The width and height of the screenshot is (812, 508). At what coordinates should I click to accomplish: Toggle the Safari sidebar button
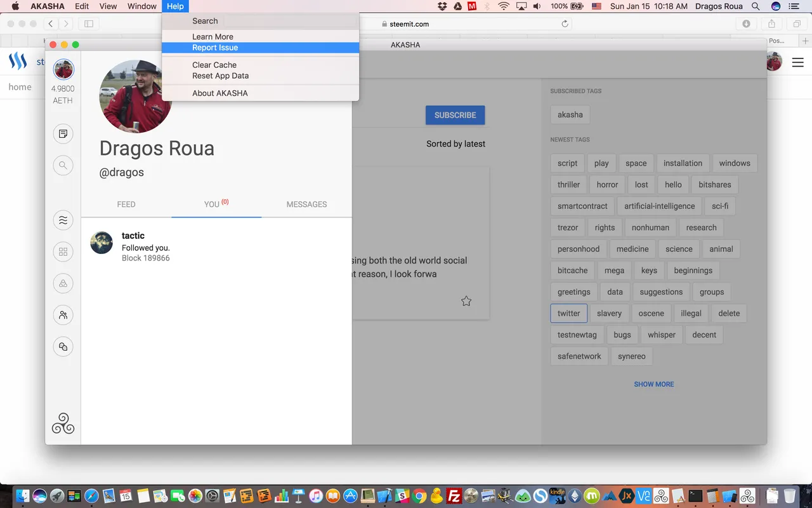(x=89, y=24)
